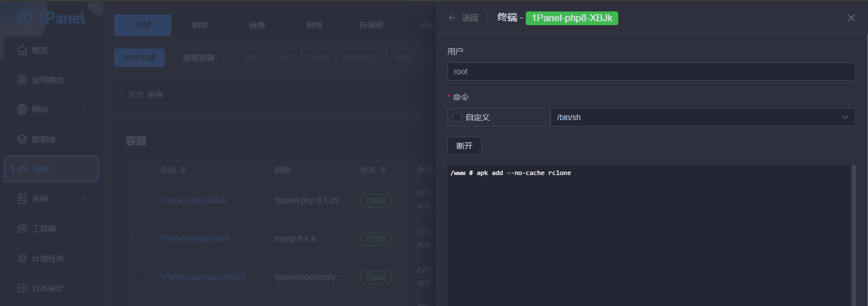Switch to the 存储卷 tab
The height and width of the screenshot is (306, 868).
point(371,25)
